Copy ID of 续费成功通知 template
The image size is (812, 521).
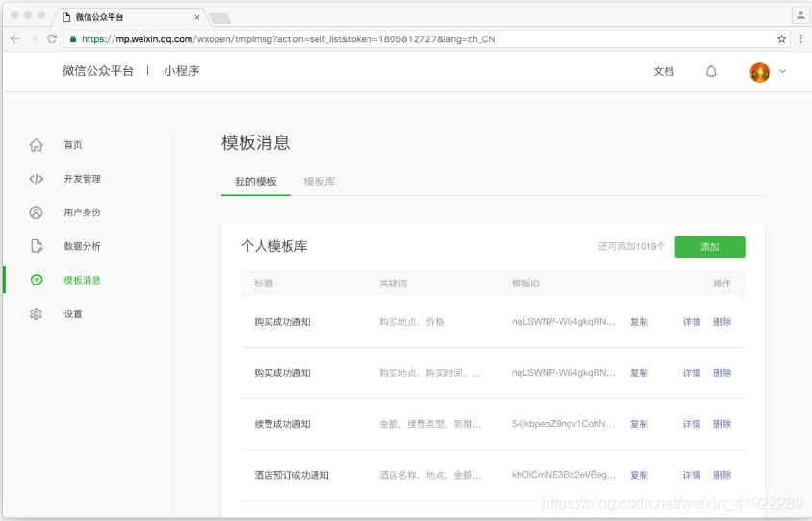point(639,424)
